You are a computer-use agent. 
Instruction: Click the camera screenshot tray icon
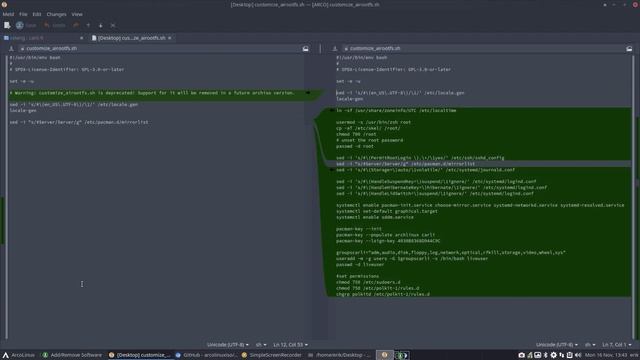click(x=521, y=356)
